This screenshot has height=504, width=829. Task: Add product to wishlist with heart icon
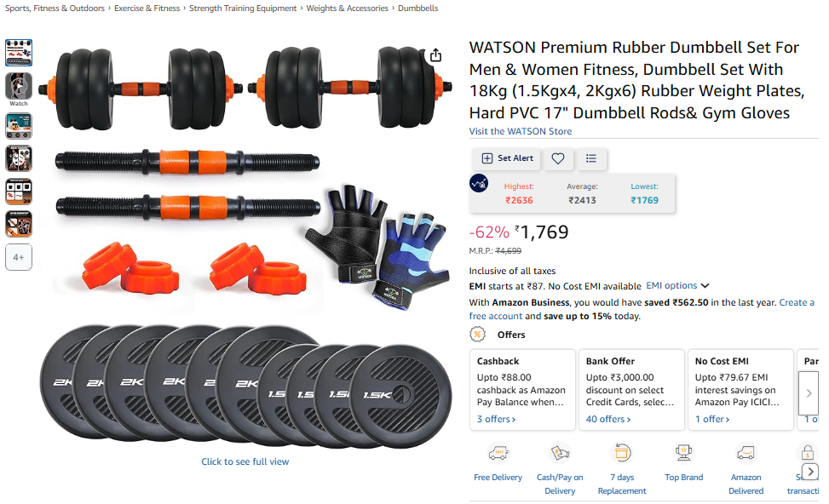pyautogui.click(x=558, y=158)
